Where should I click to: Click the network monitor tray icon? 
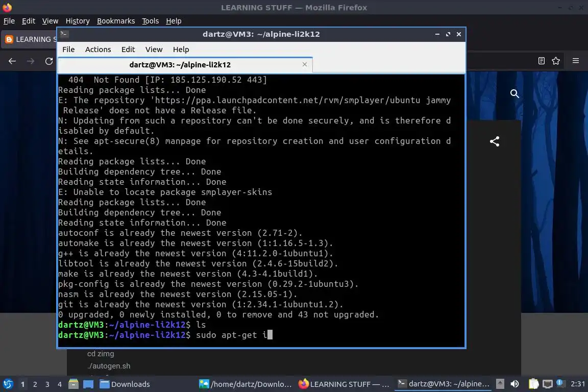pos(548,384)
